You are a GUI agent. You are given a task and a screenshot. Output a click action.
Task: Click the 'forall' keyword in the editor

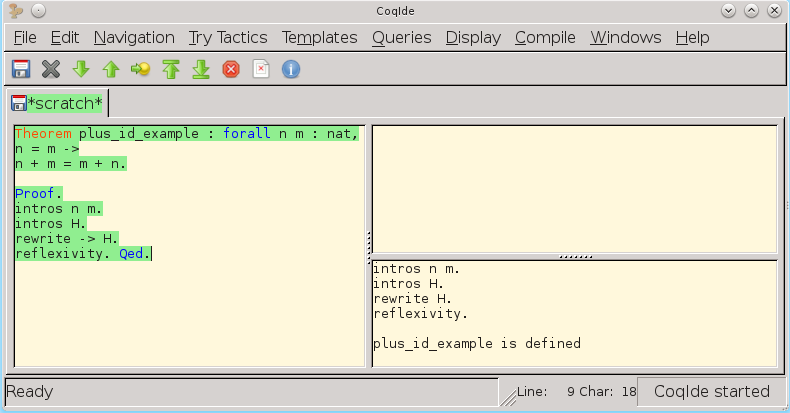coord(246,133)
